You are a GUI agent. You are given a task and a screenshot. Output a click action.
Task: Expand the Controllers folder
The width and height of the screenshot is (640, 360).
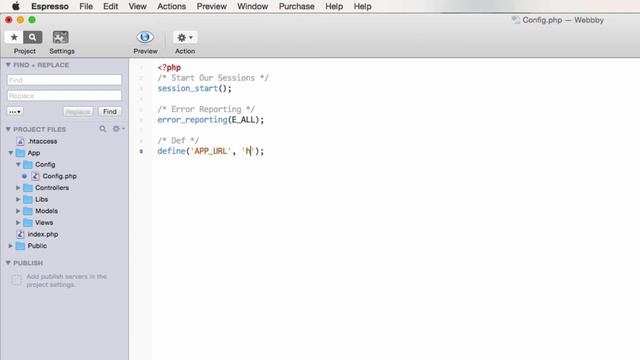[18, 188]
